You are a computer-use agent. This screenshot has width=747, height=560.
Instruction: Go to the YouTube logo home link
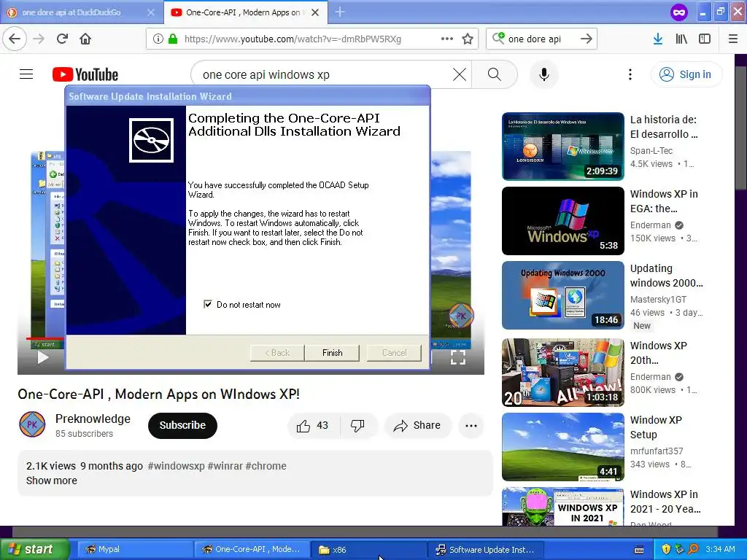pos(85,74)
